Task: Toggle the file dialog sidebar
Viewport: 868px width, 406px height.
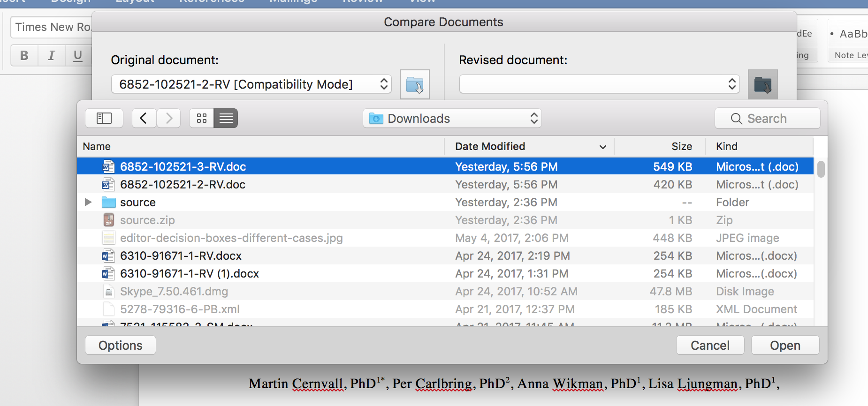Action: tap(104, 118)
